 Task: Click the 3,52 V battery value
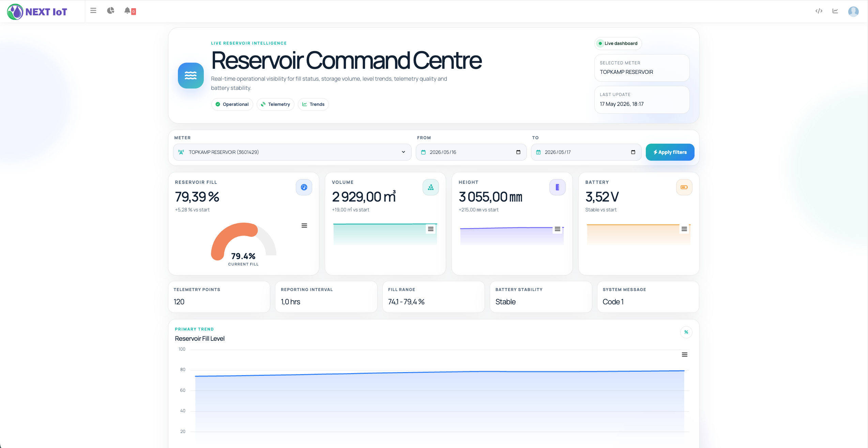pyautogui.click(x=601, y=197)
